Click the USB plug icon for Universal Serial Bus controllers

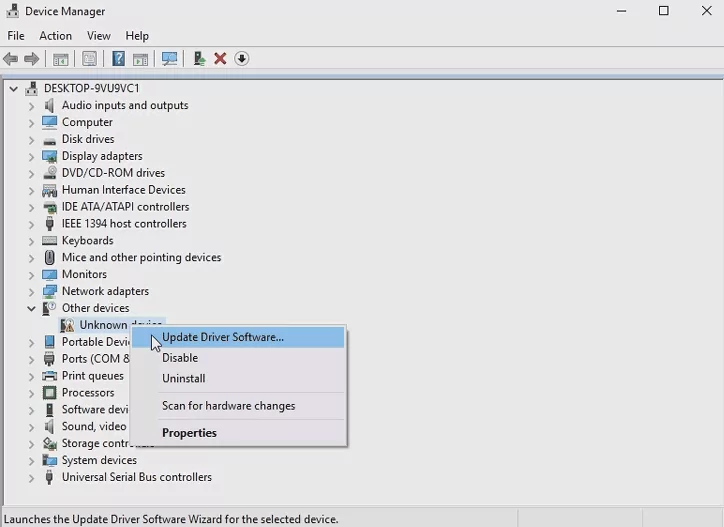tap(49, 477)
